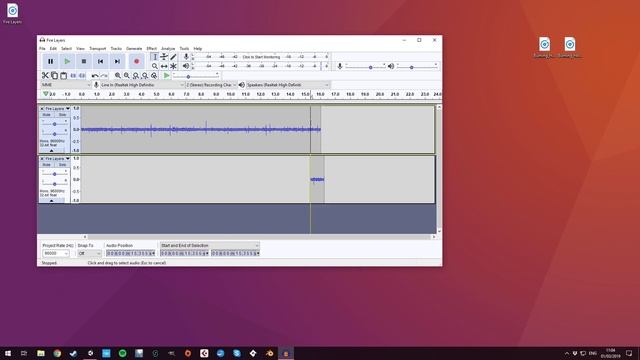The width and height of the screenshot is (640, 360).
Task: Collapse the second track using bottom arrow
Action: pos(51,200)
